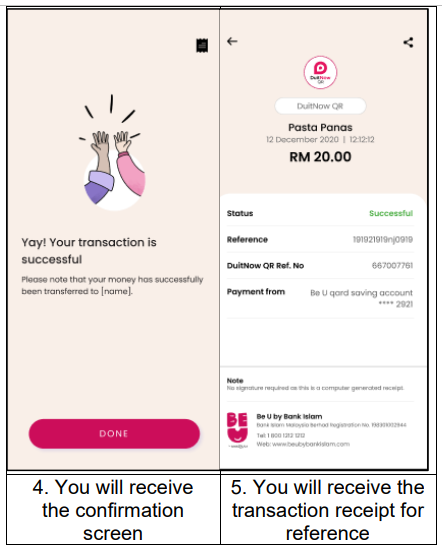Tap the Yay! Your transaction is successful heading
Screen dimensions: 442x550
tap(89, 251)
